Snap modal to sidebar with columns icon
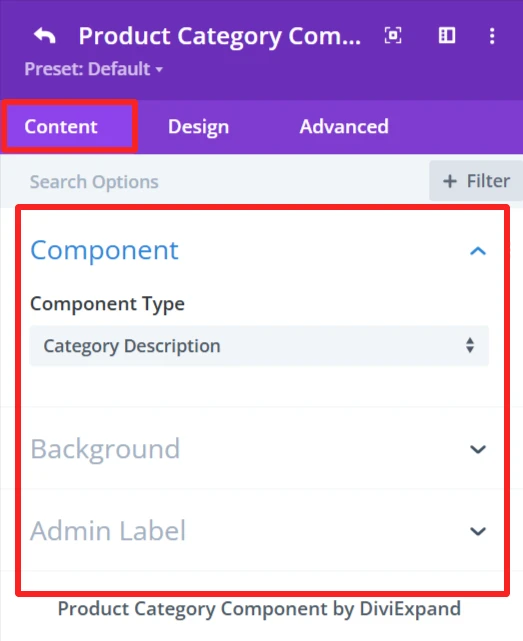The image size is (523, 641). pyautogui.click(x=447, y=36)
